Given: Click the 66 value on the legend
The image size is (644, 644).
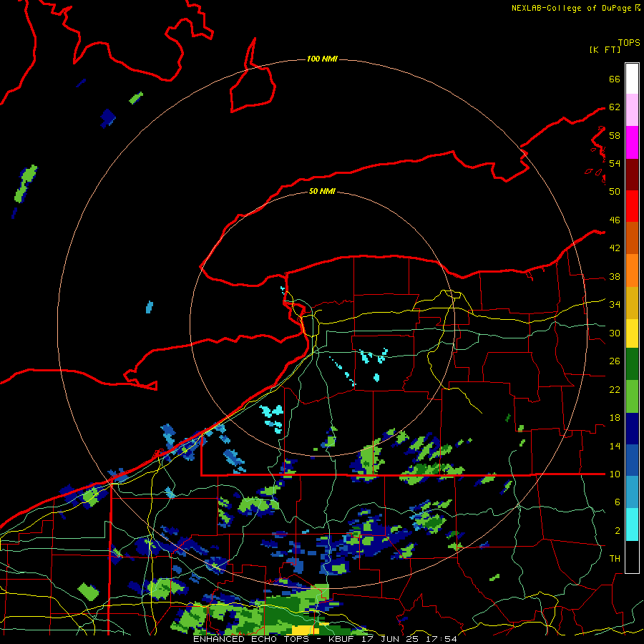Looking at the screenshot, I should tap(615, 79).
